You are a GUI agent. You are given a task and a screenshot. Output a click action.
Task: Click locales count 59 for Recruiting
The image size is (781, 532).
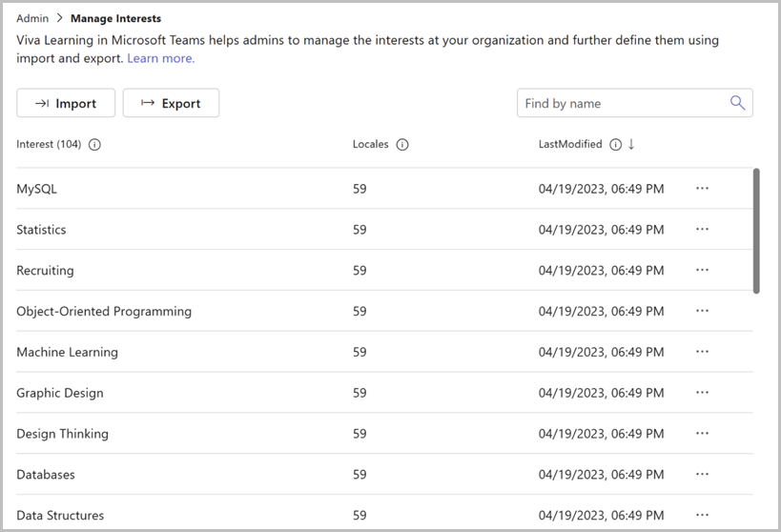(360, 271)
